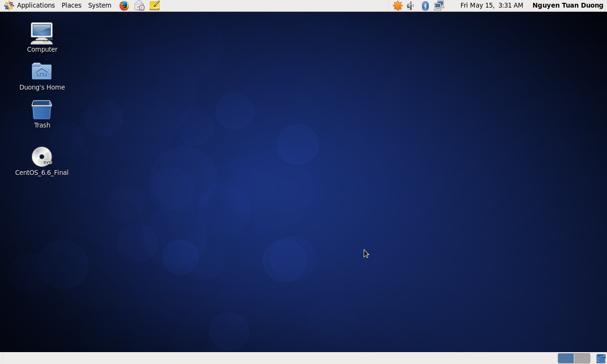Screen dimensions: 607x364
Task: Open the Nguyen Tuan Duong user menu
Action: tap(568, 5)
